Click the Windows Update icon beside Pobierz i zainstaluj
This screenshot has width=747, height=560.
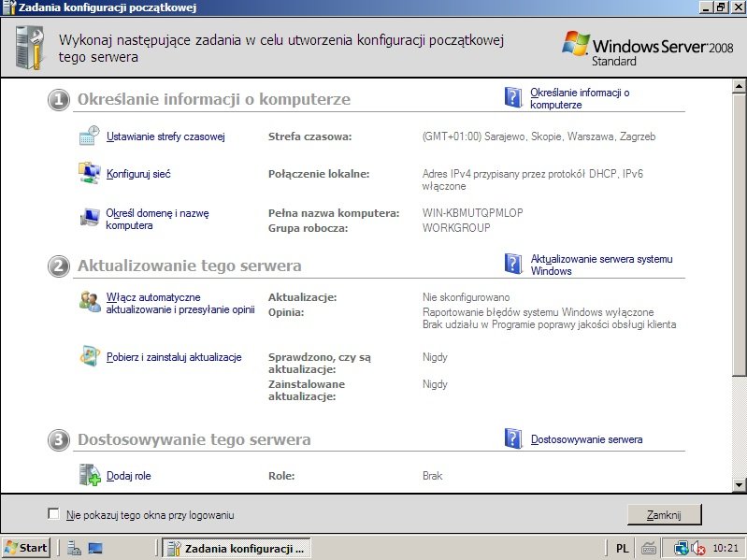(90, 357)
